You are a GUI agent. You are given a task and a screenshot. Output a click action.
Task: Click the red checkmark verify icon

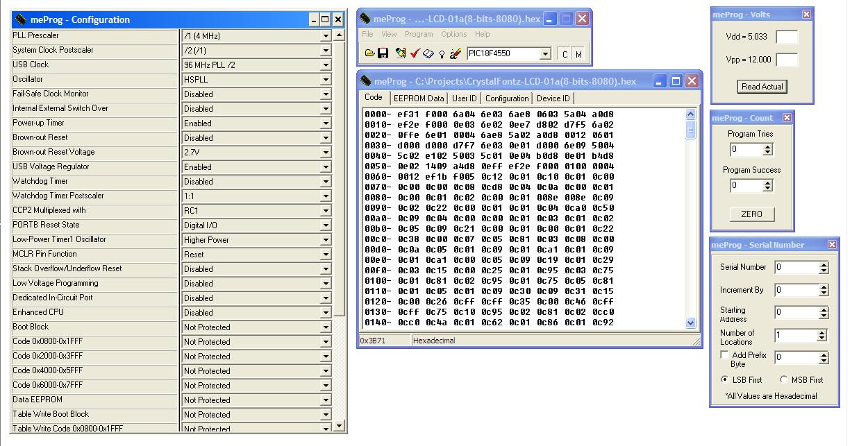(415, 53)
